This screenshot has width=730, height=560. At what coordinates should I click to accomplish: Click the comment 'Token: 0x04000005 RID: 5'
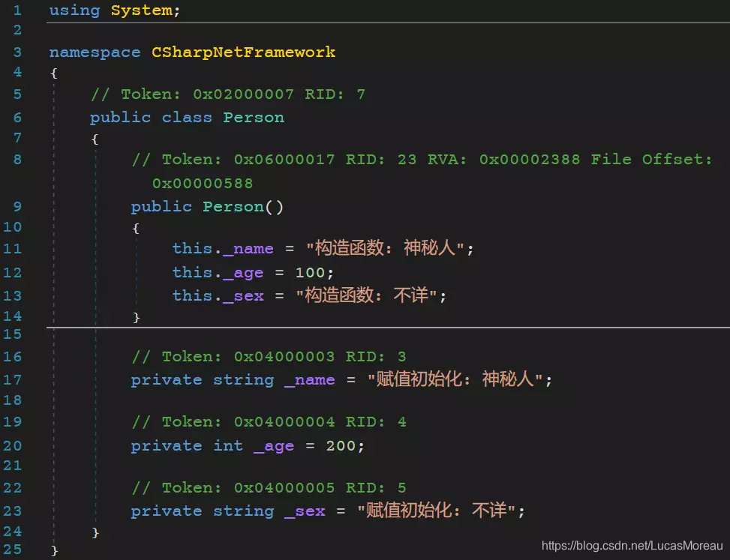(269, 488)
